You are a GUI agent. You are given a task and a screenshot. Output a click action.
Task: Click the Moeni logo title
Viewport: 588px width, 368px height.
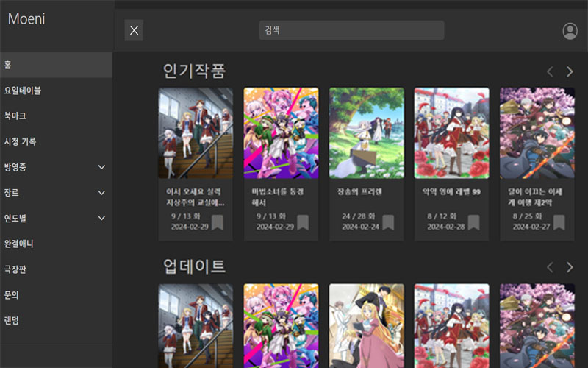pyautogui.click(x=26, y=19)
